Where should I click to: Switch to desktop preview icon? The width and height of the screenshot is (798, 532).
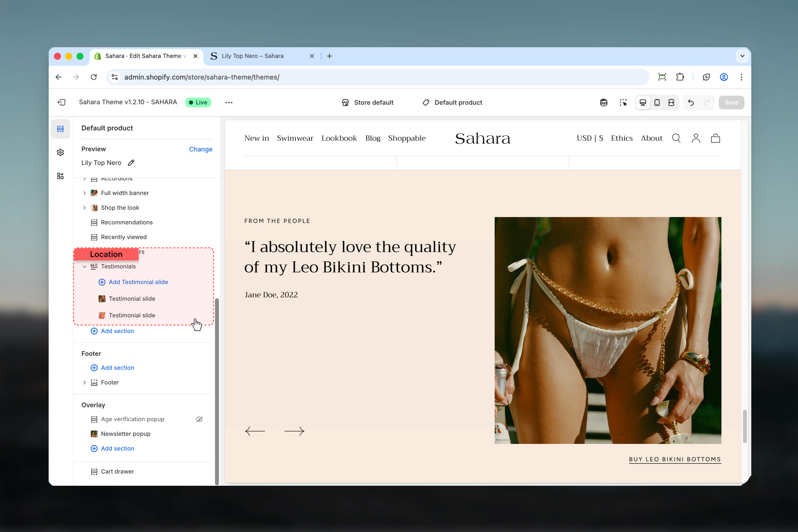[642, 102]
